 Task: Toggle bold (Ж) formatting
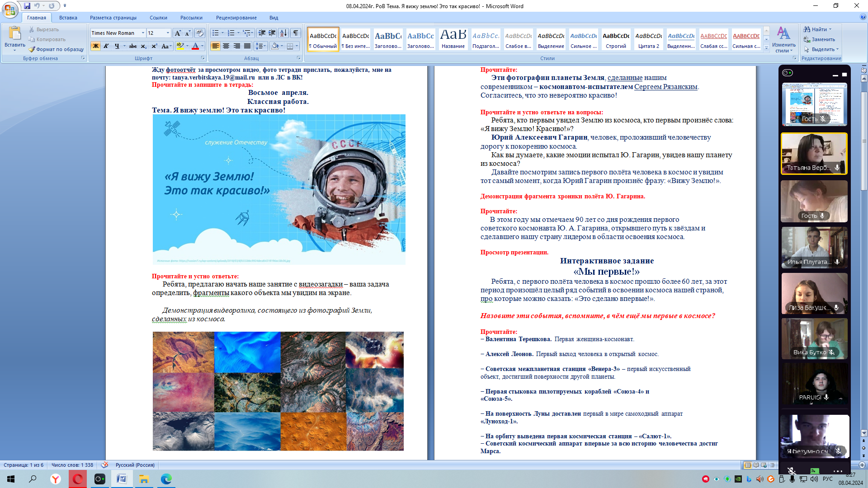click(95, 46)
